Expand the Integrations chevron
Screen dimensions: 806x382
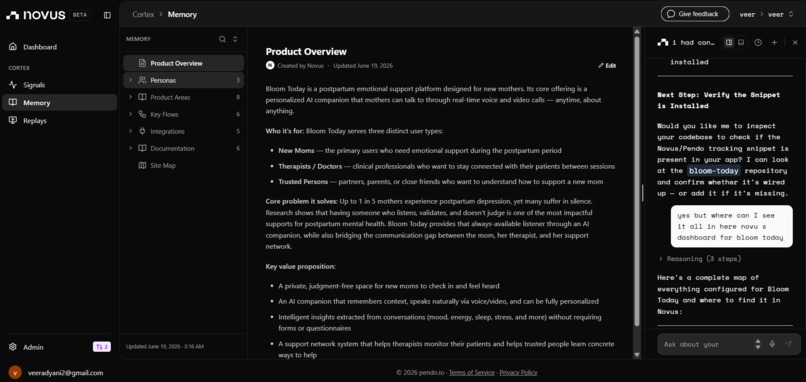tap(131, 131)
